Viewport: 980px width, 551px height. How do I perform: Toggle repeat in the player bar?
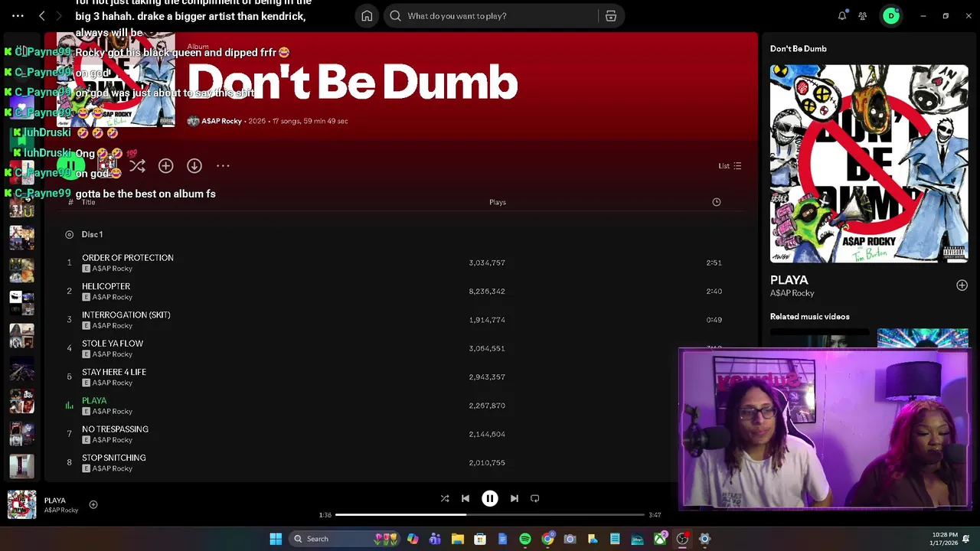tap(535, 498)
